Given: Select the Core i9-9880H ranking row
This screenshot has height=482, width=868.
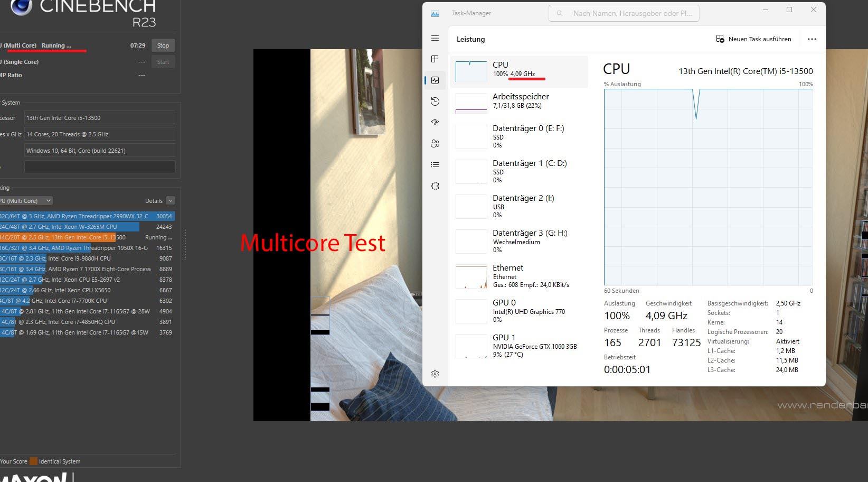Looking at the screenshot, I should pyautogui.click(x=87, y=258).
